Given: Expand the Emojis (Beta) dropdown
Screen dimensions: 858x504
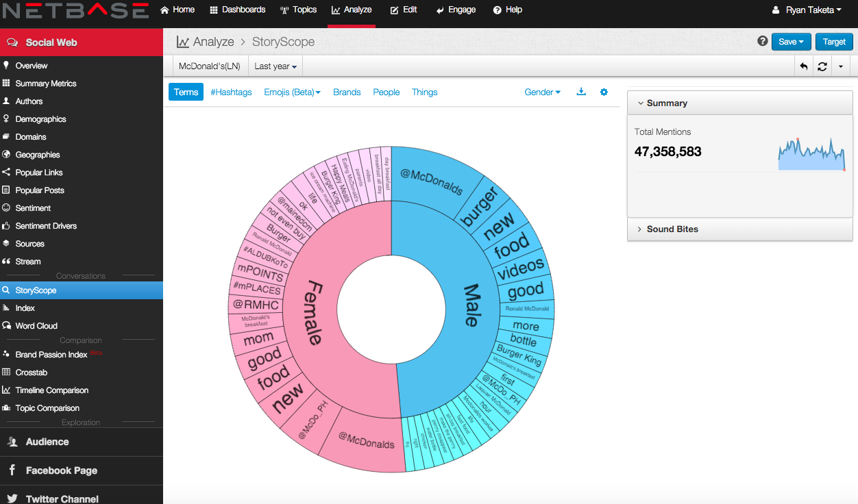Looking at the screenshot, I should point(292,92).
